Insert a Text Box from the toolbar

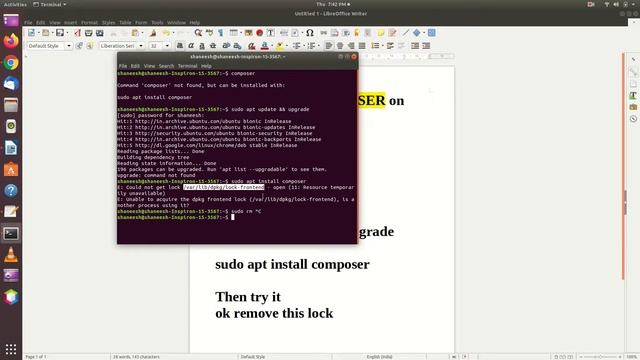pos(270,33)
